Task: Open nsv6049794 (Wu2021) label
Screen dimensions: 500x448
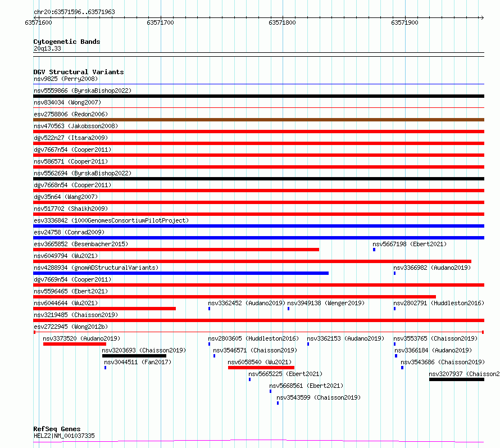Action: 66,256
